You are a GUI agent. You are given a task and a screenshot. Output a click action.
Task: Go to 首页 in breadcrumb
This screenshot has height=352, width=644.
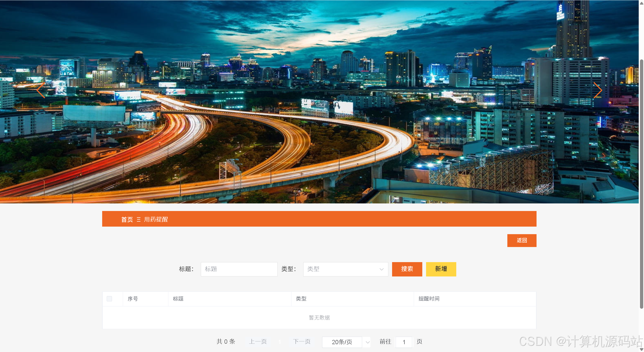point(127,219)
